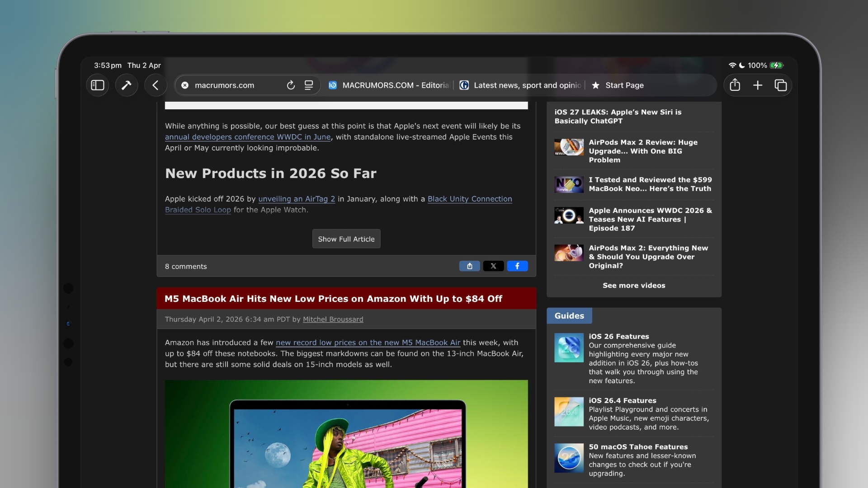868x488 pixels.
Task: View the 8 comments
Action: pos(185,266)
